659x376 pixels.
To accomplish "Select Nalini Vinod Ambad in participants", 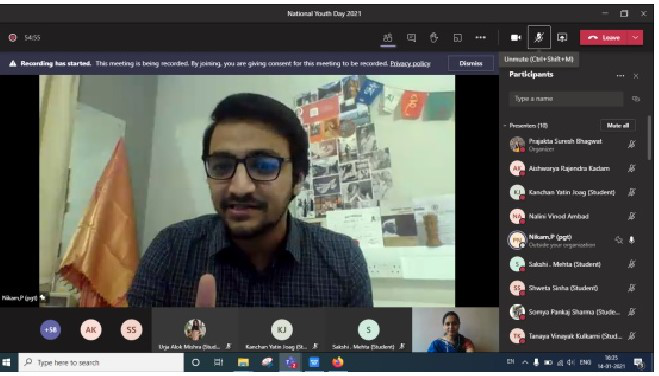I will tap(573, 216).
